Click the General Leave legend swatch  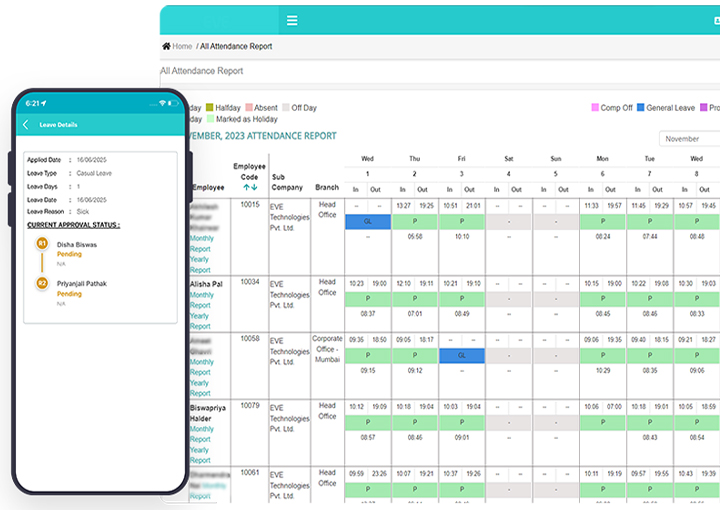(641, 107)
